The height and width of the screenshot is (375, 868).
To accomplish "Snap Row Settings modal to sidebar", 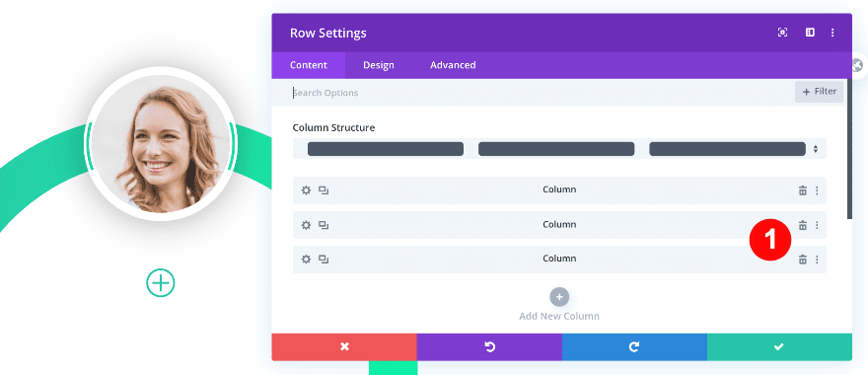I will tap(810, 33).
